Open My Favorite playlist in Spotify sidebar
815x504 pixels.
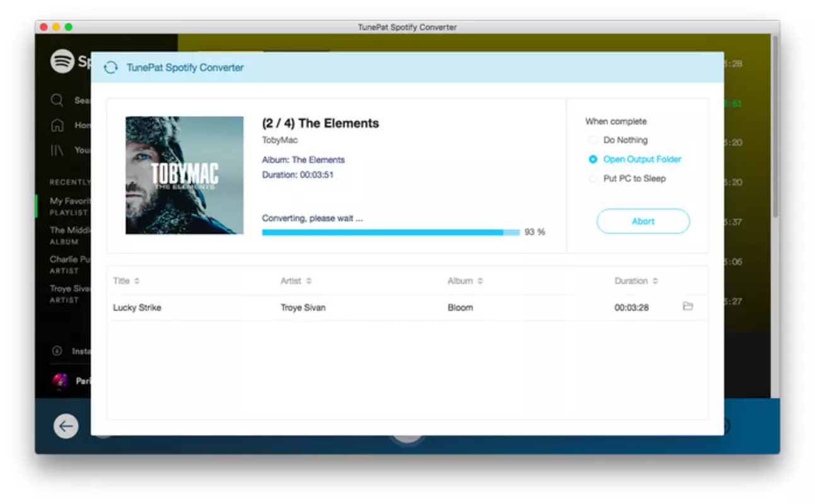(x=70, y=206)
